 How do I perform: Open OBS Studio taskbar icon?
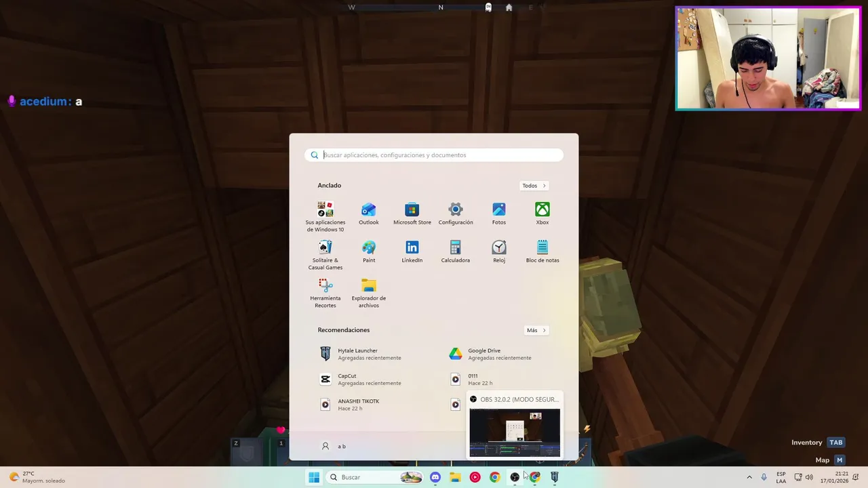pyautogui.click(x=515, y=477)
